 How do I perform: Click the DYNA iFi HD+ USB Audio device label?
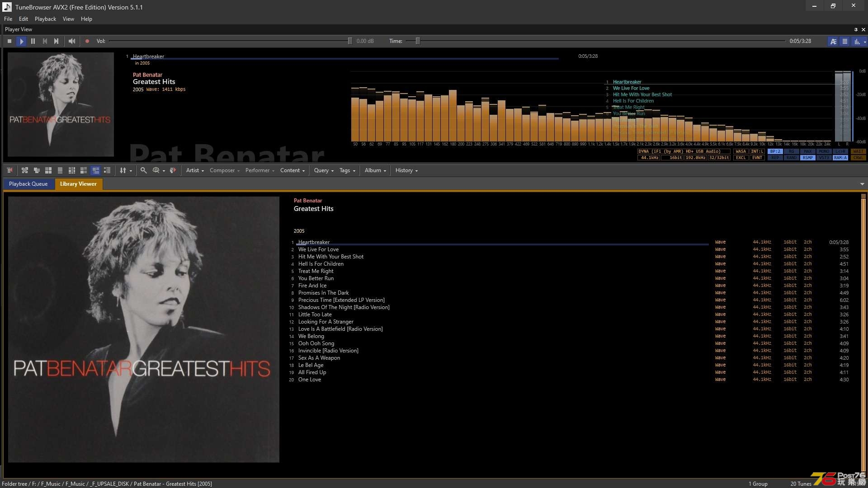tap(684, 151)
